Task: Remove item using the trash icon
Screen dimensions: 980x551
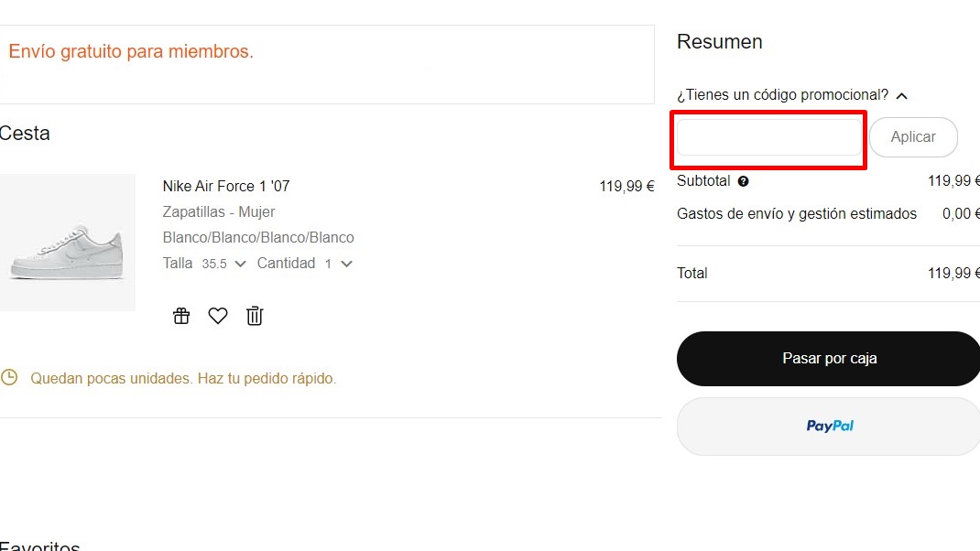Action: (x=255, y=316)
